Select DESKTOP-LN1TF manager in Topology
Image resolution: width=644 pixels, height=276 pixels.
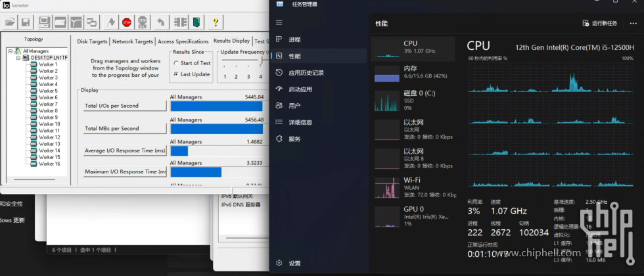coord(49,58)
